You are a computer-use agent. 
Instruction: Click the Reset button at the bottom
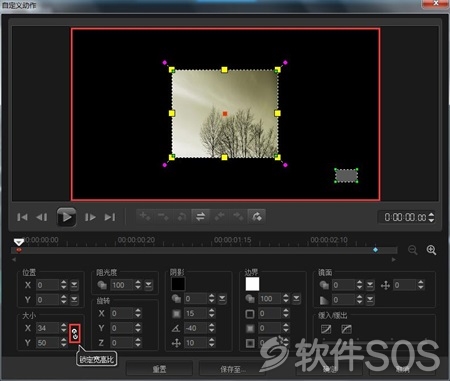point(159,369)
